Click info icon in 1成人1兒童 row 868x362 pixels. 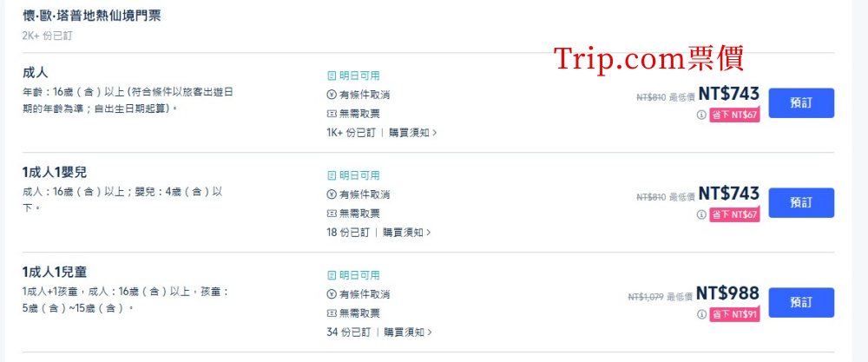(x=700, y=314)
